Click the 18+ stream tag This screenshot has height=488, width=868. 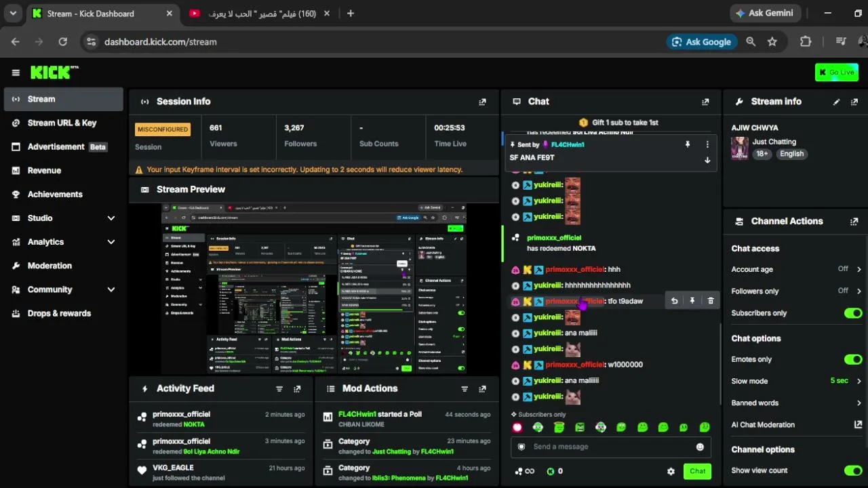pyautogui.click(x=762, y=154)
